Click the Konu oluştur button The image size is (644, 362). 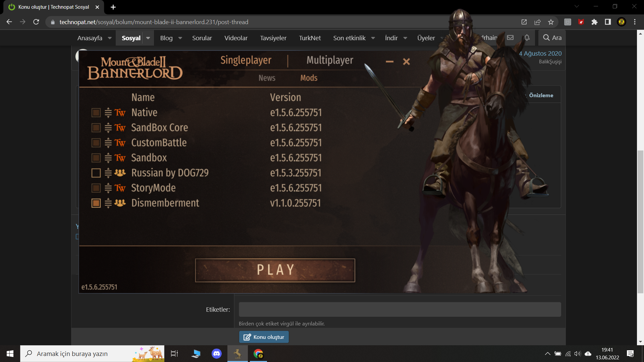pos(264,337)
